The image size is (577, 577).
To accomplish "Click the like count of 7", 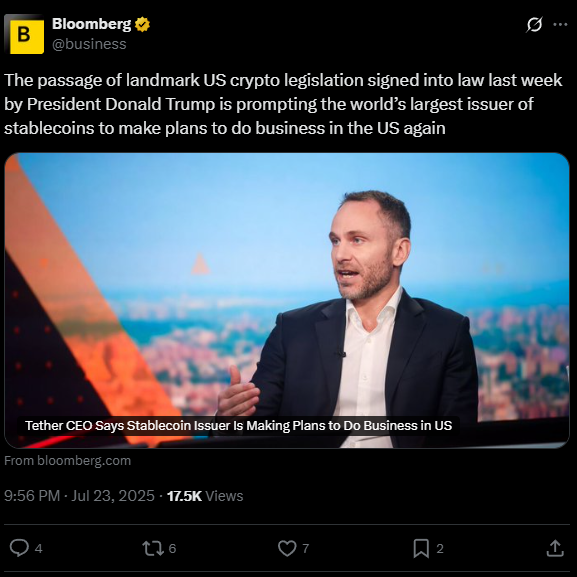I will click(x=305, y=549).
